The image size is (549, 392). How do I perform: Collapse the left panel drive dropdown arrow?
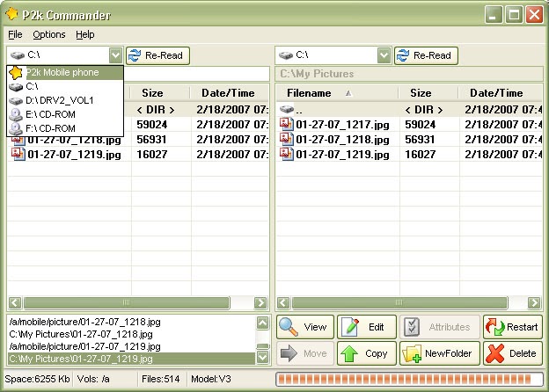pyautogui.click(x=115, y=55)
